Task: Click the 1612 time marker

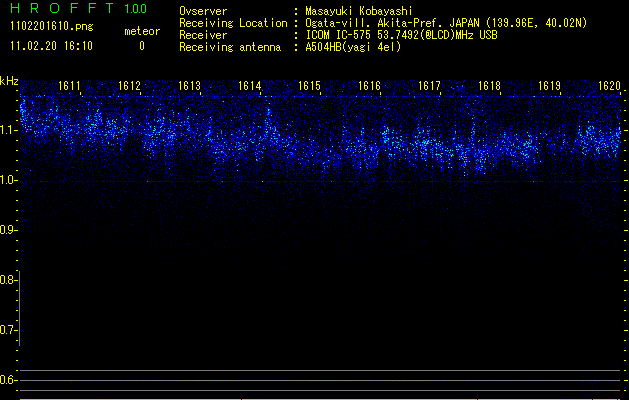Action: [129, 86]
